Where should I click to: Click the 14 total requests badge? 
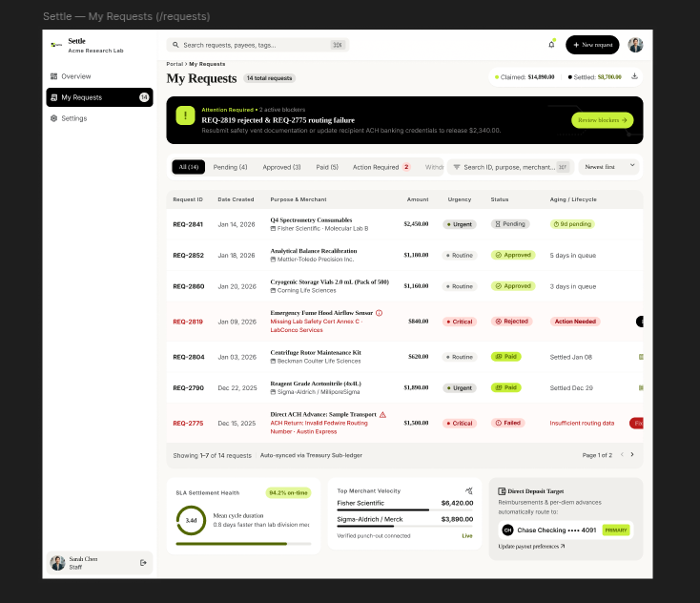pos(269,78)
